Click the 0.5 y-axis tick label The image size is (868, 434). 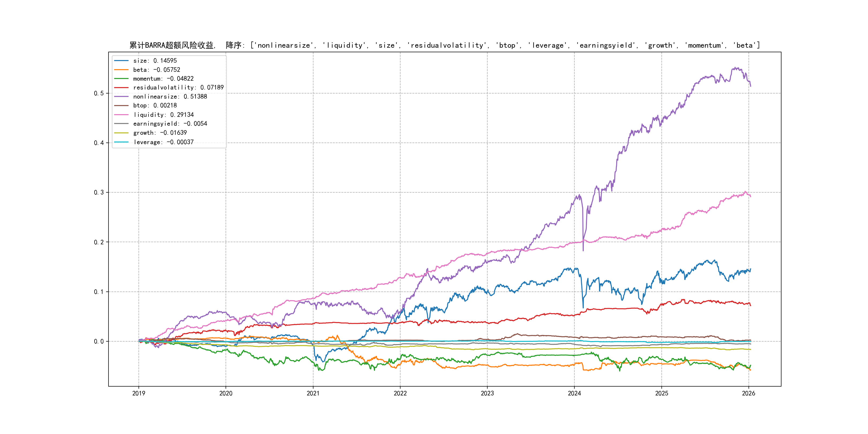point(99,93)
